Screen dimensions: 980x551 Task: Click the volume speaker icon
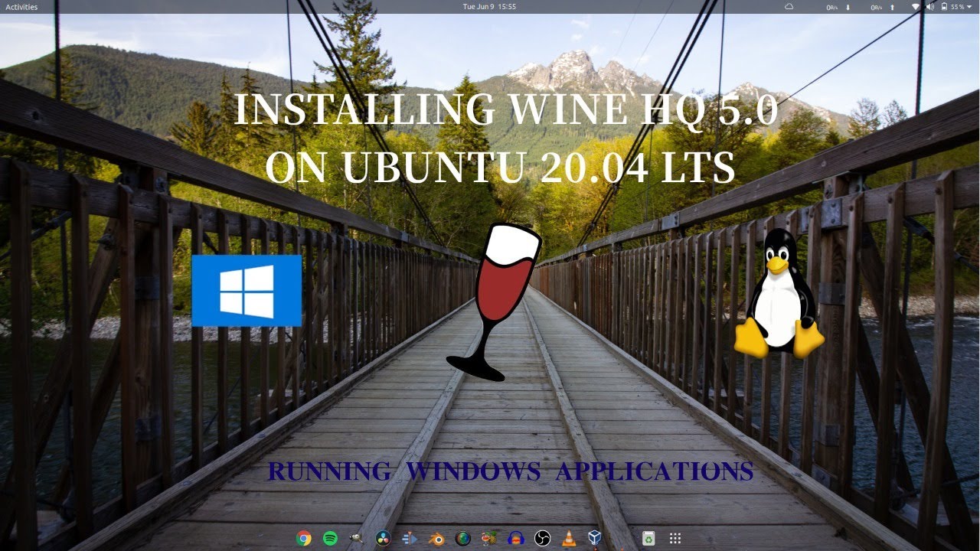[x=930, y=6]
